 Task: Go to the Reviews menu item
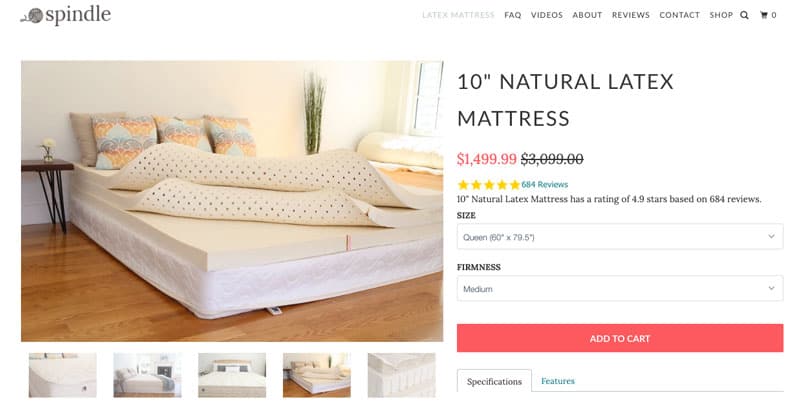[631, 15]
